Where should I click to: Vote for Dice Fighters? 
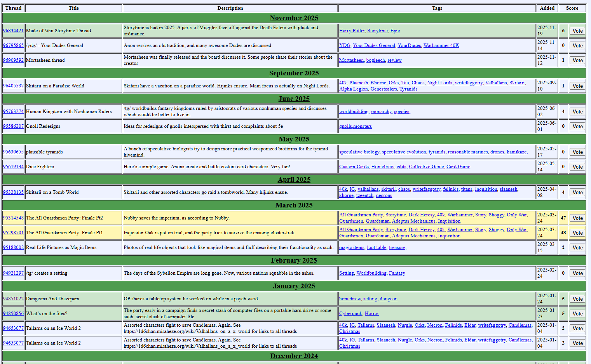click(577, 167)
